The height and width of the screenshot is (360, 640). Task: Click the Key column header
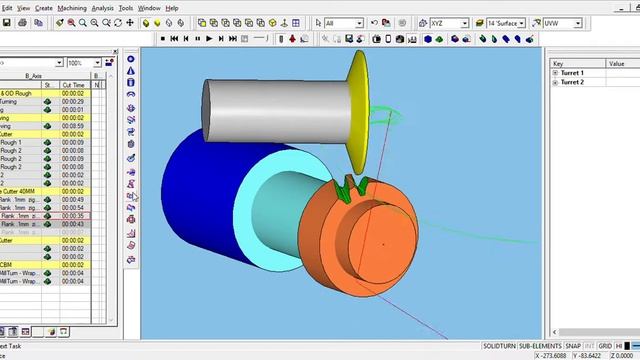tap(578, 64)
